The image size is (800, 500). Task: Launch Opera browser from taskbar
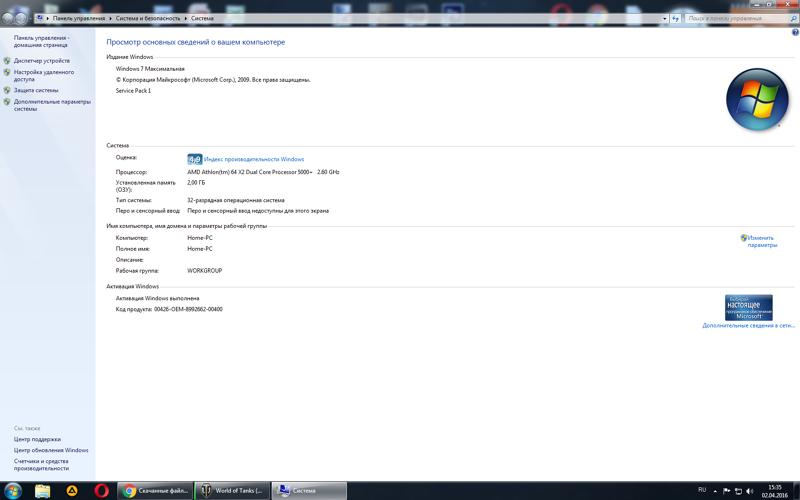point(102,491)
